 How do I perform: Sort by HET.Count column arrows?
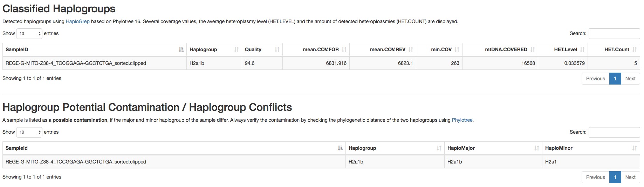tap(635, 49)
